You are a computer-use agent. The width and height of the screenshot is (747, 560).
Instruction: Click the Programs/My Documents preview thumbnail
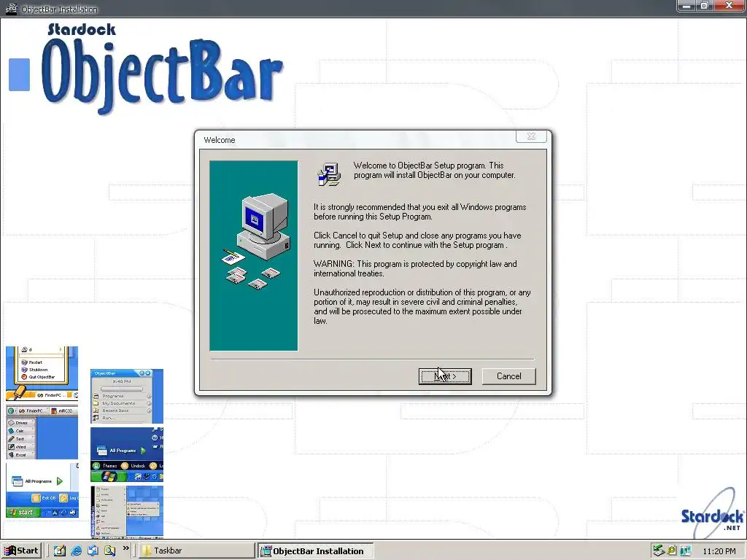(127, 396)
